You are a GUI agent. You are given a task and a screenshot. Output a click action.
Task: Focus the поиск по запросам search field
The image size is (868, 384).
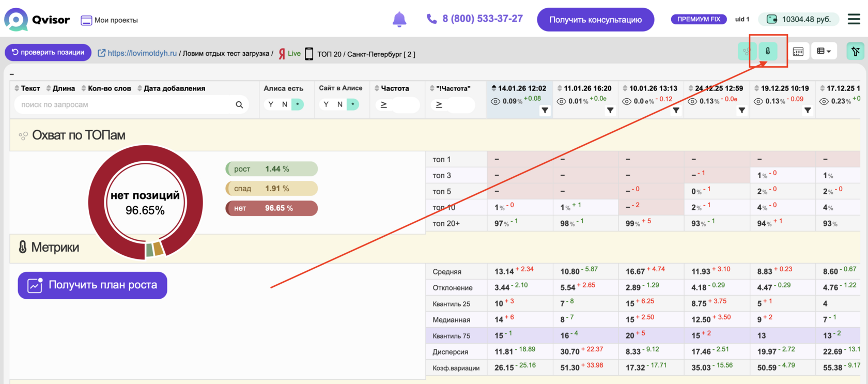click(131, 104)
